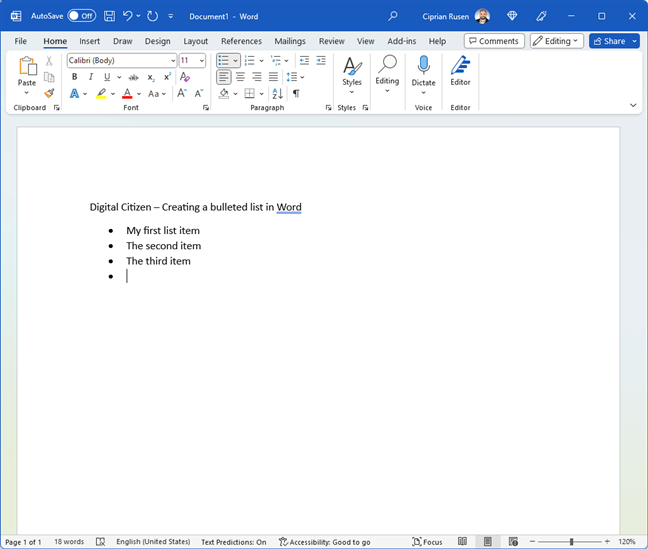648x549 pixels.
Task: Open the font size dropdown
Action: (202, 61)
